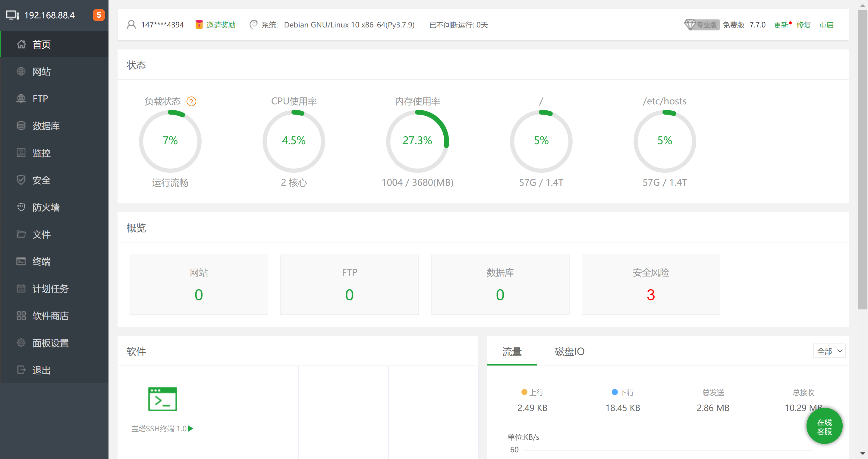Click the orange 上行 legend dot
868x459 pixels.
[x=524, y=392]
